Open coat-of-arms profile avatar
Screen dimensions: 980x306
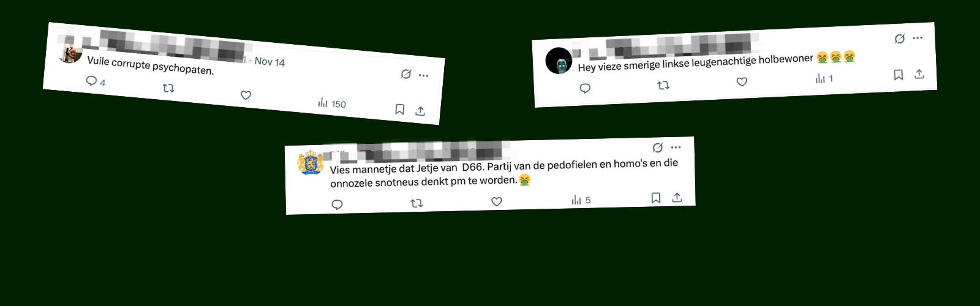311,162
